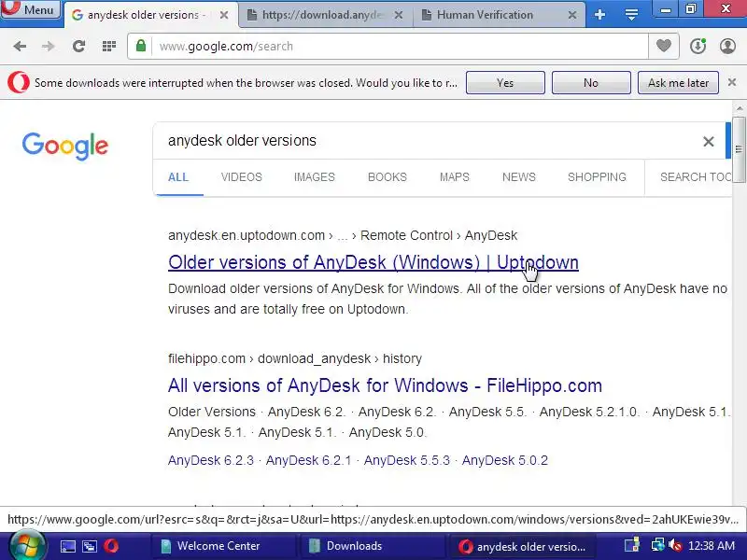The width and height of the screenshot is (747, 560).
Task: Open Speed Dial grid icon
Action: coord(109,46)
